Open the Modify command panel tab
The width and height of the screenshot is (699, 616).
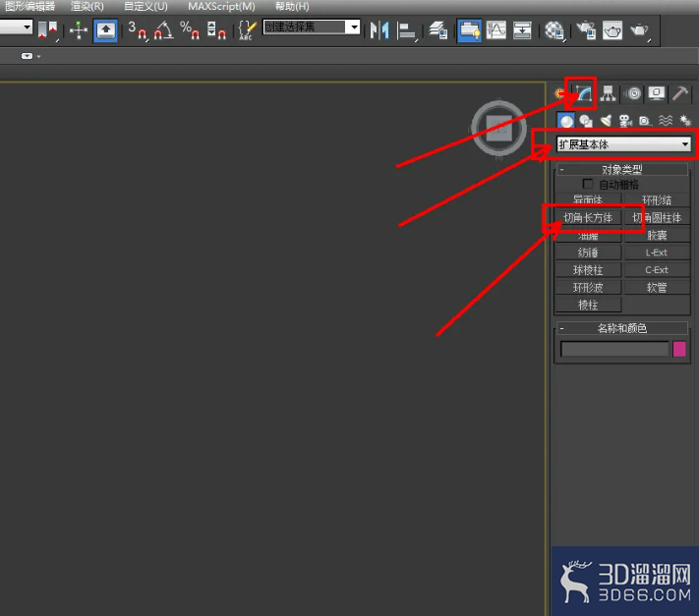[x=583, y=93]
